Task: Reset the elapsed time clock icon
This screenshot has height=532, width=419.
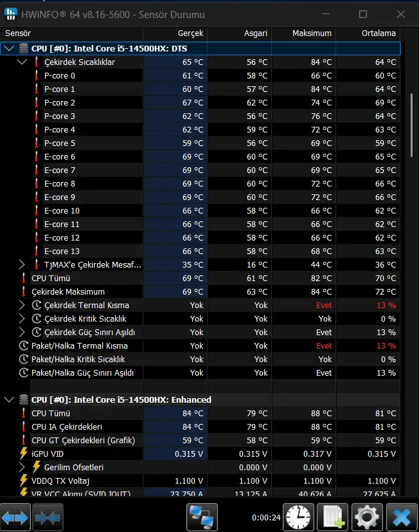Action: click(298, 518)
